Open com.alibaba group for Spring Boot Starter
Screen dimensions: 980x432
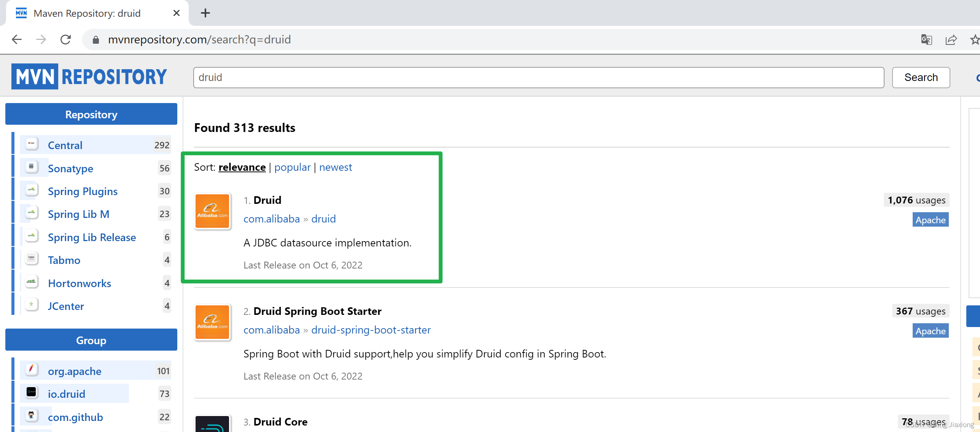272,330
